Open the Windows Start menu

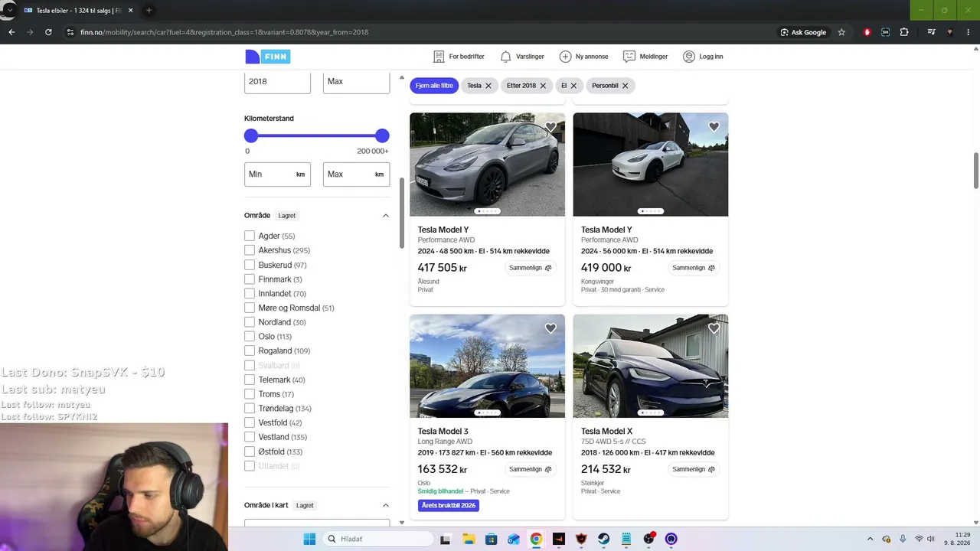(x=309, y=539)
